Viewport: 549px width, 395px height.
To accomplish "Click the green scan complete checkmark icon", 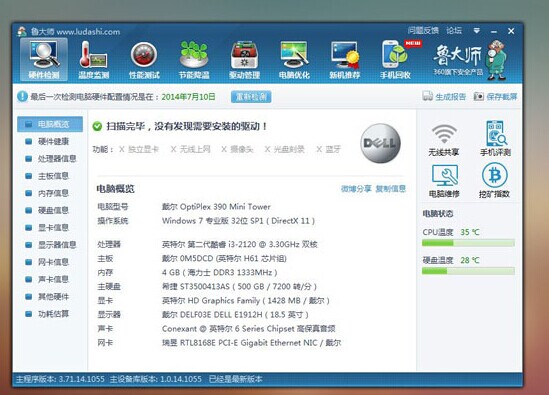I will tap(97, 126).
